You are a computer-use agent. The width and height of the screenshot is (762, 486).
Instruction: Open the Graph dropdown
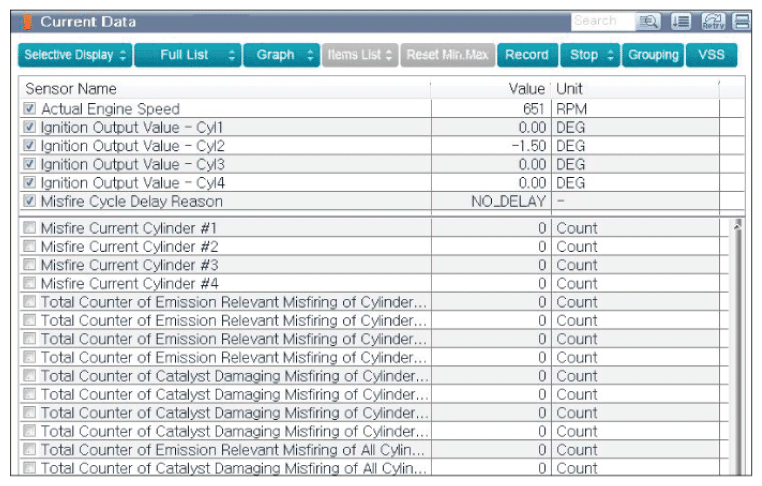coord(281,55)
